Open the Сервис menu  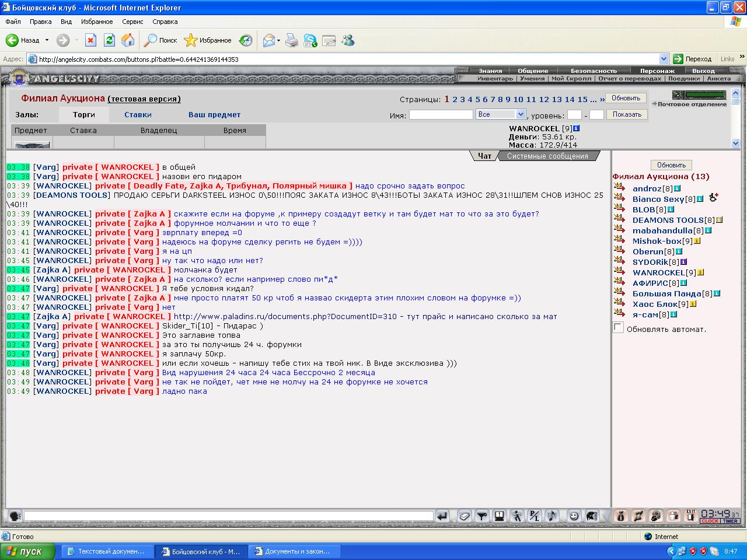click(x=132, y=22)
